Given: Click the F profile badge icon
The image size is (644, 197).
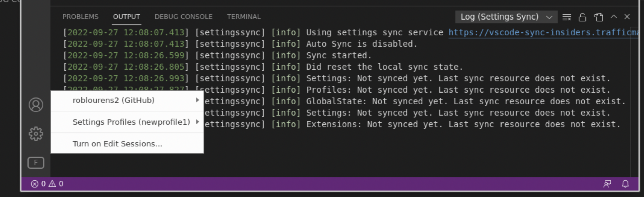Looking at the screenshot, I should 36,163.
